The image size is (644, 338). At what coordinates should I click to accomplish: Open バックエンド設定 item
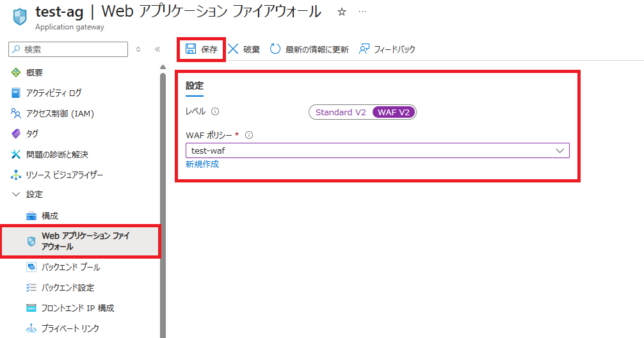point(68,287)
